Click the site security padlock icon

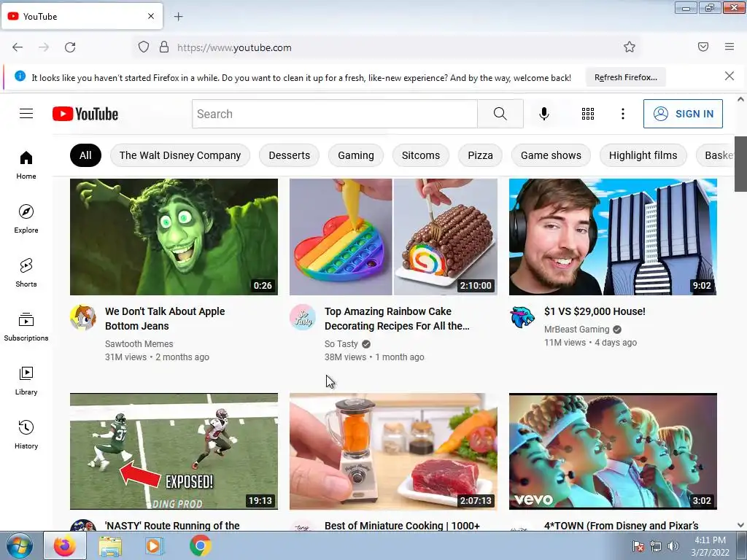[x=164, y=47]
